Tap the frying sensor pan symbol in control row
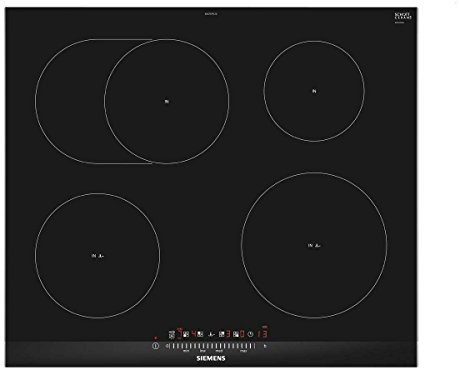 [x=212, y=335]
